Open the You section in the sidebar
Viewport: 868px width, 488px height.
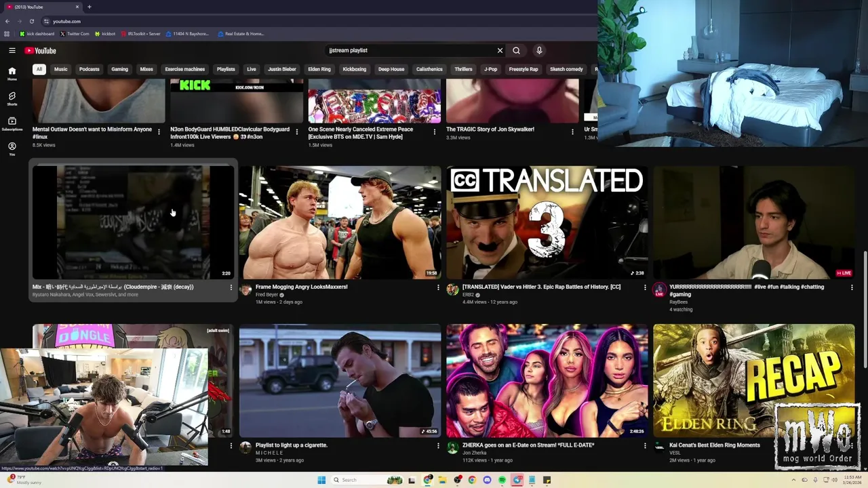pos(12,148)
